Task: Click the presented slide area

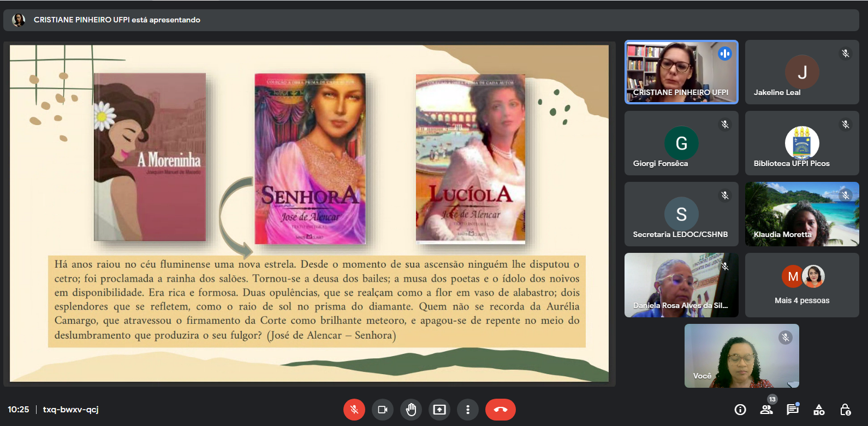Action: pos(309,214)
